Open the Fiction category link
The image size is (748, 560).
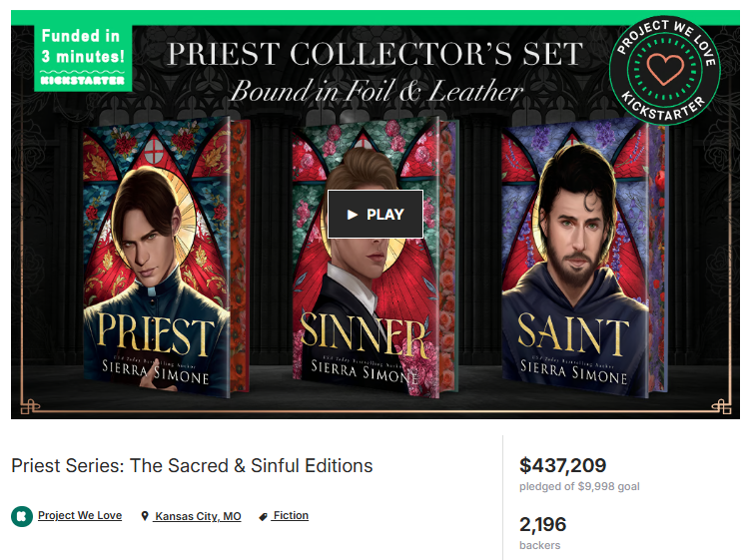point(291,516)
